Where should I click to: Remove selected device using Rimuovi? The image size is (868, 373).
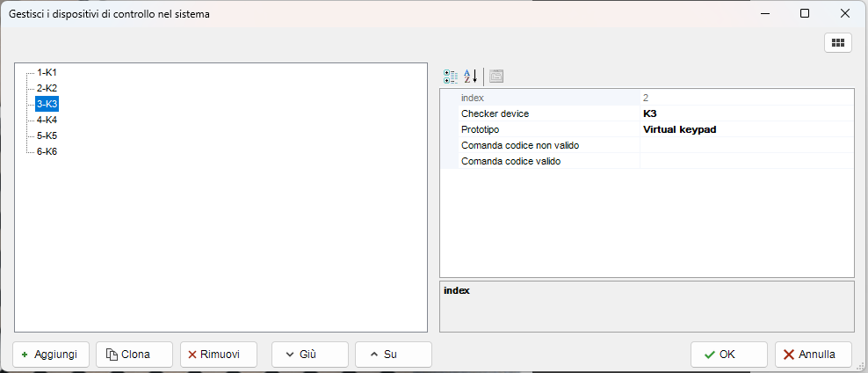(x=218, y=355)
